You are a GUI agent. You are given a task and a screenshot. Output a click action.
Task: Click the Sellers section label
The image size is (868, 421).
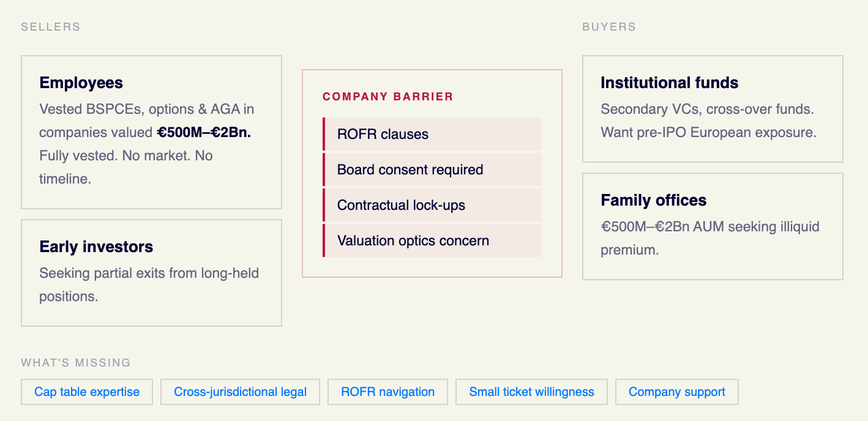click(x=51, y=27)
